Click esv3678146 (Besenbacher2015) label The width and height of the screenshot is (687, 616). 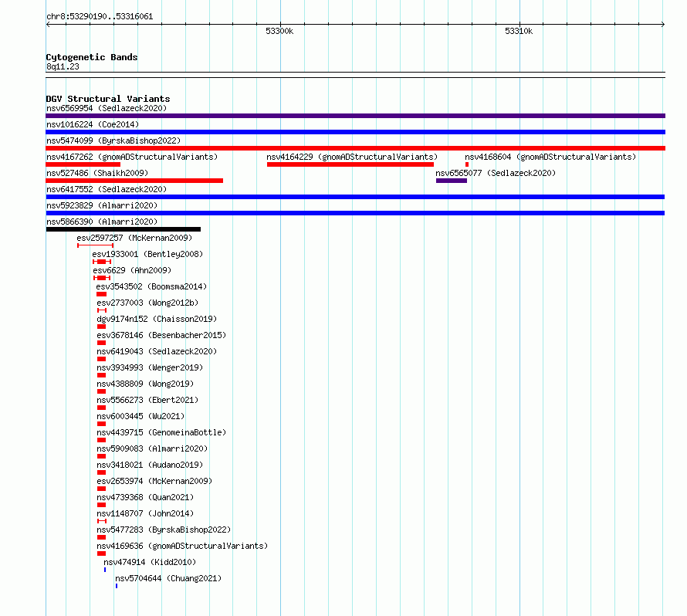161,335
